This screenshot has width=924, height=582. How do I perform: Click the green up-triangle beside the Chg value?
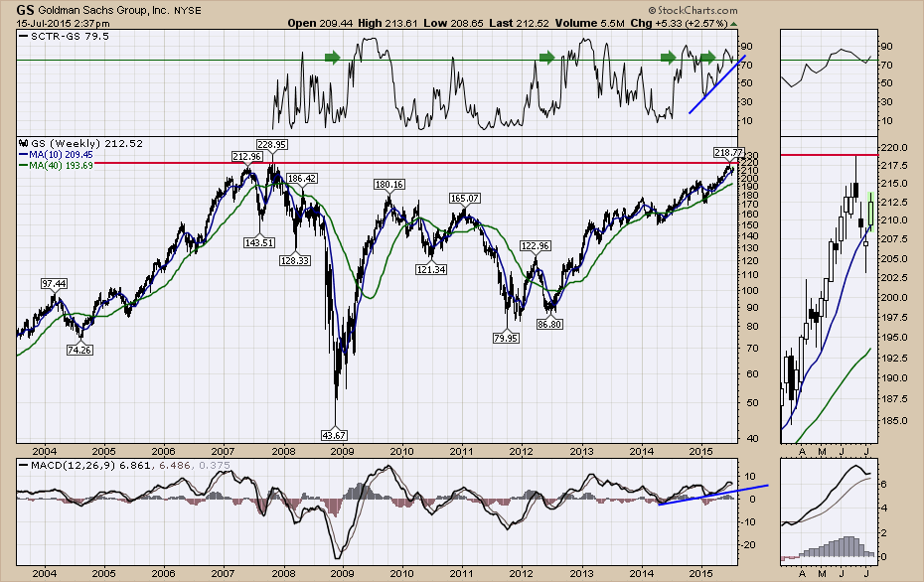[733, 24]
